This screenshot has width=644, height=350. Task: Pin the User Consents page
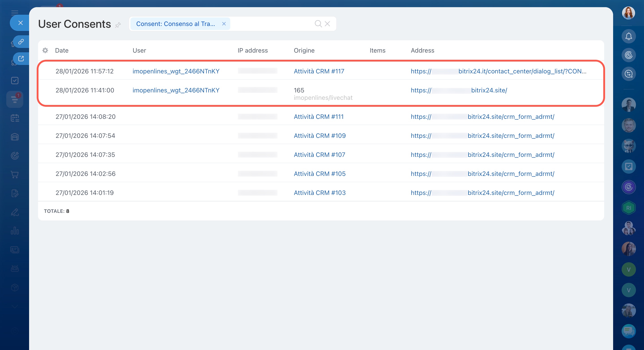[118, 25]
